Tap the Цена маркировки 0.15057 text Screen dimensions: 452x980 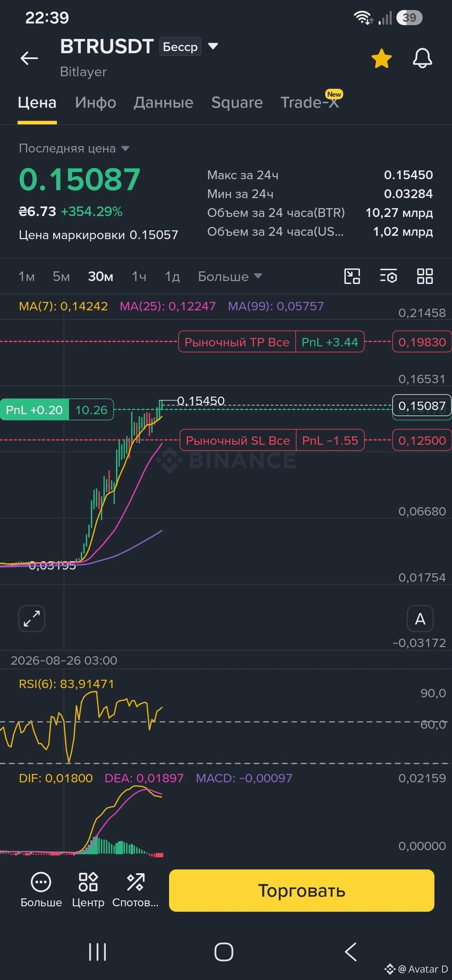(98, 235)
